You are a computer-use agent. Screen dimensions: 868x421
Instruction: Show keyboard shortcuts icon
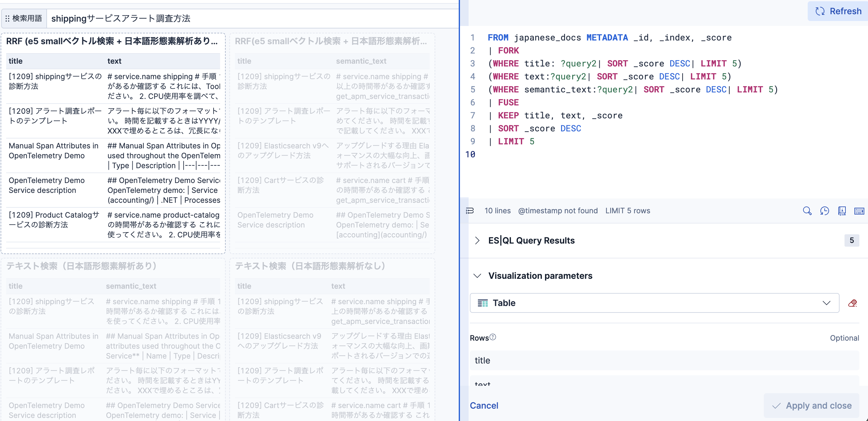pos(859,211)
